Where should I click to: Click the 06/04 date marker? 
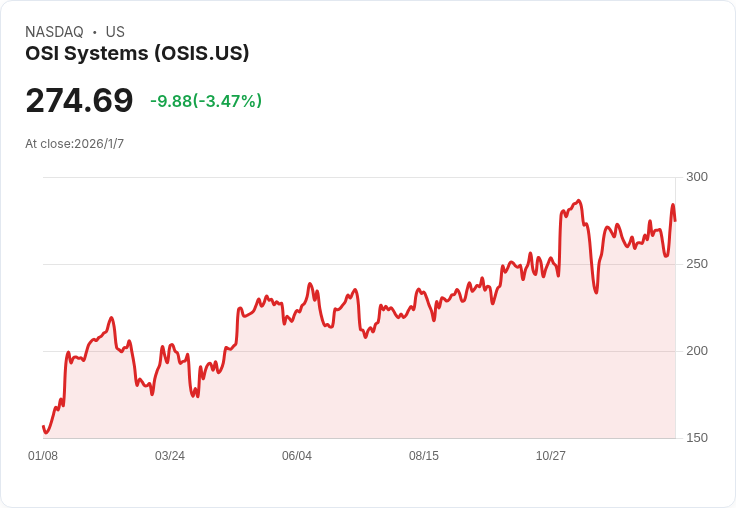coord(297,456)
